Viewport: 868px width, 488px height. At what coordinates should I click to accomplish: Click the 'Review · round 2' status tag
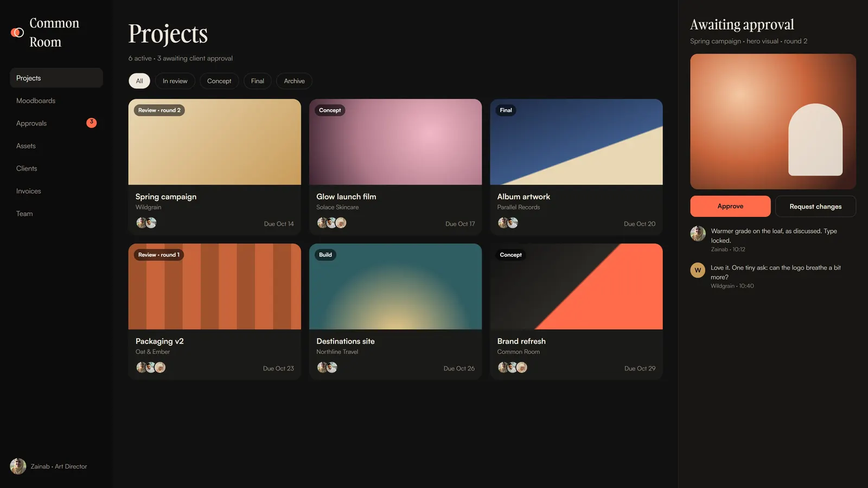pyautogui.click(x=159, y=110)
